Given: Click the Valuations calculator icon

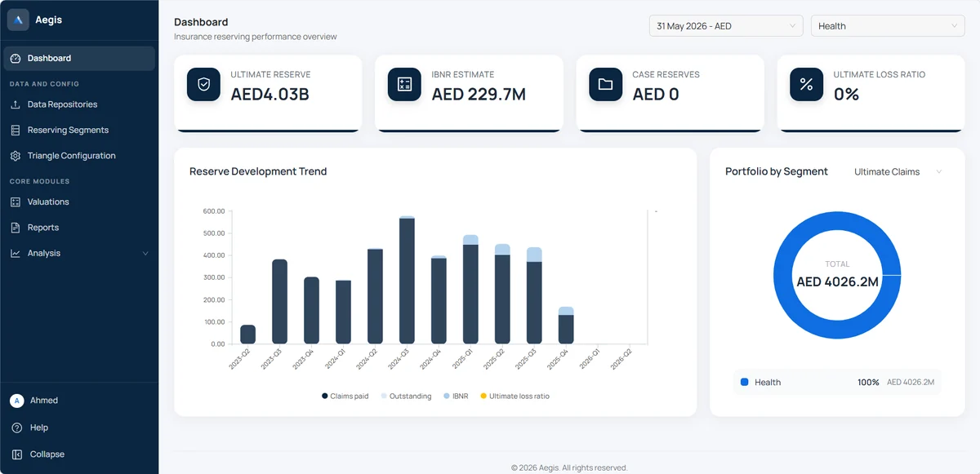Looking at the screenshot, I should pyautogui.click(x=16, y=202).
